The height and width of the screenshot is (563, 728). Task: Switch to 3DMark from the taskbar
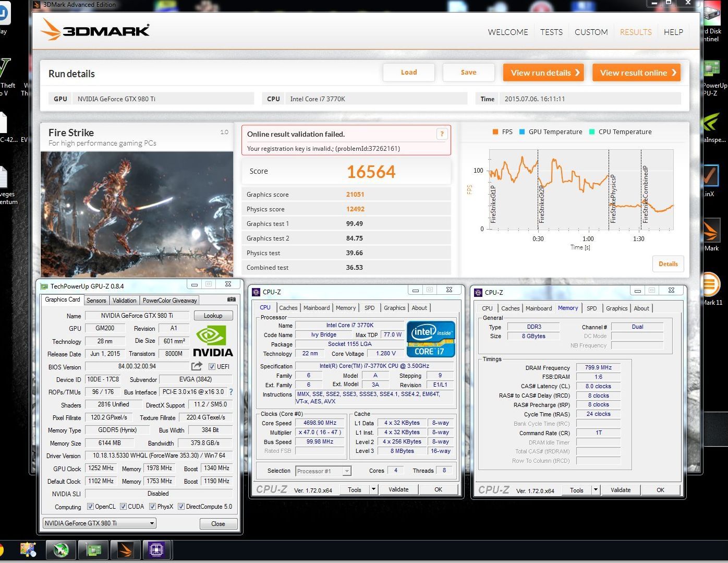[125, 550]
